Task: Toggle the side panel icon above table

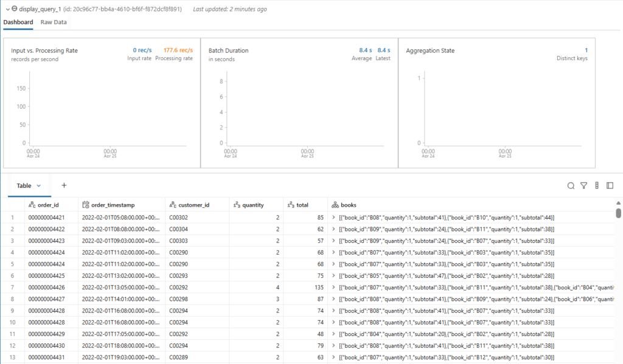Action: point(610,186)
